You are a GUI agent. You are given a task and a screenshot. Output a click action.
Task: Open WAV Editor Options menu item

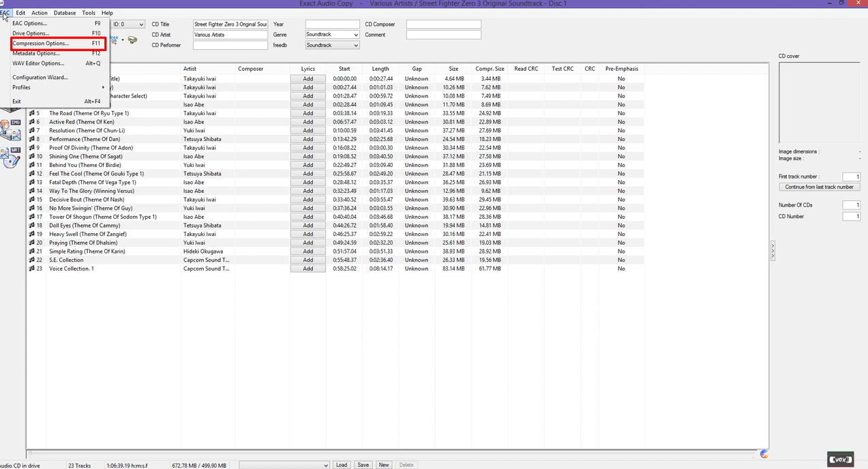click(57, 63)
